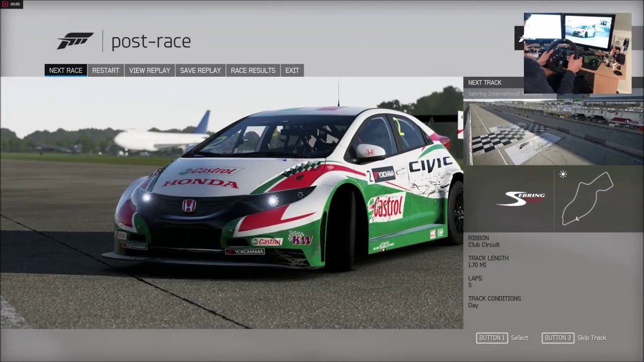Screen dimensions: 644x362
Task: Click the BUTTON 3 Skip Track prompt
Action: pos(574,338)
